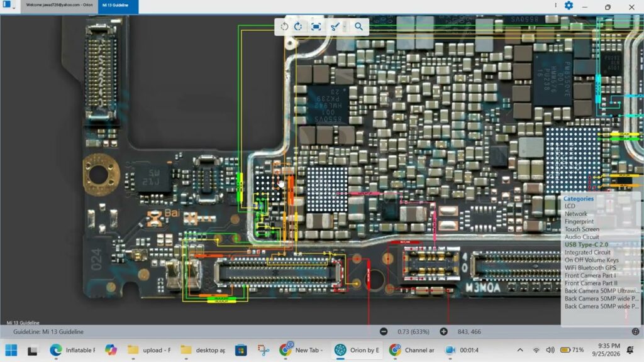Select the Touch Screen category

coord(582,229)
